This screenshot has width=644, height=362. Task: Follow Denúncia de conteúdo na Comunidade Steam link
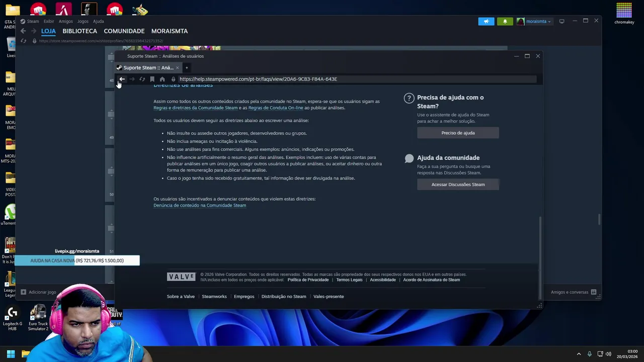(200, 205)
